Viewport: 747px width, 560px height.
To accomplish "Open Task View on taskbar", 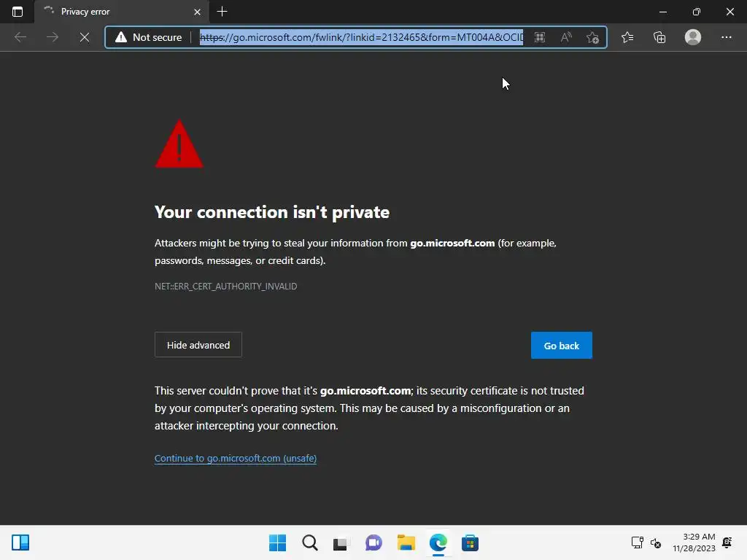I will click(341, 542).
